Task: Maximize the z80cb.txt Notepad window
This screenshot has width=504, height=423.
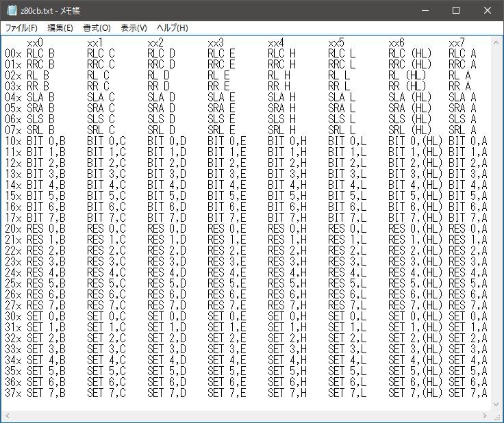Action: coord(456,10)
